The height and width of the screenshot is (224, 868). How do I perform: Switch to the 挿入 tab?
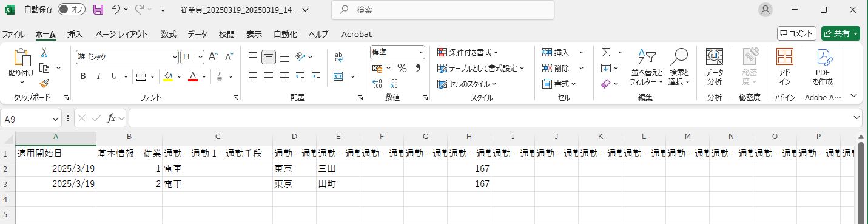[75, 34]
